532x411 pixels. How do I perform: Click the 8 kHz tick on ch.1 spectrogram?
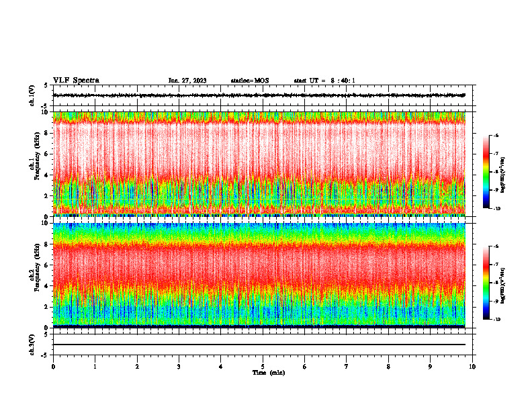click(47, 133)
